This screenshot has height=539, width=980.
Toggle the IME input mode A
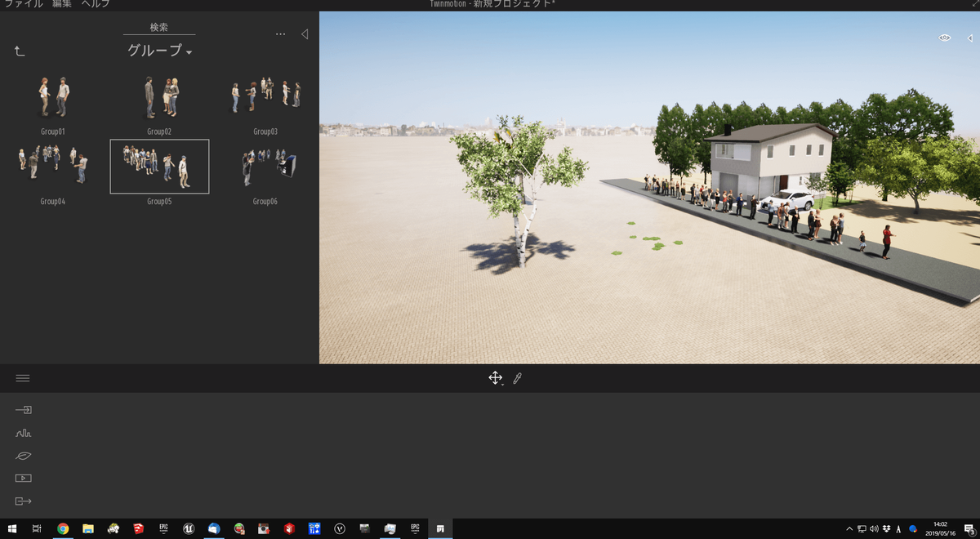point(899,528)
